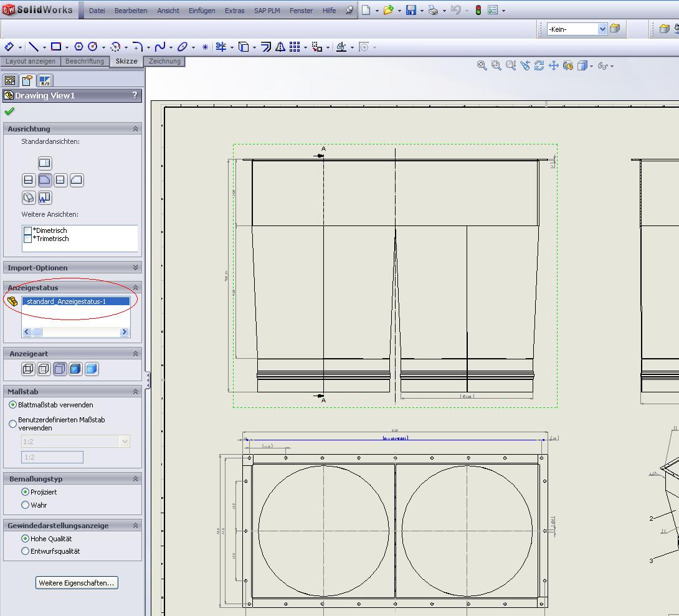Open the Einfügen menu
This screenshot has width=679, height=616.
pos(202,11)
